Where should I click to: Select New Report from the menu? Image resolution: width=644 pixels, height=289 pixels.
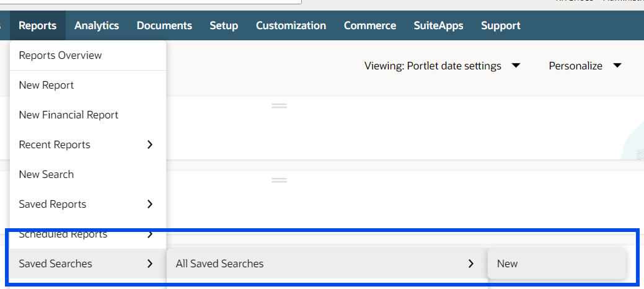[x=46, y=85]
